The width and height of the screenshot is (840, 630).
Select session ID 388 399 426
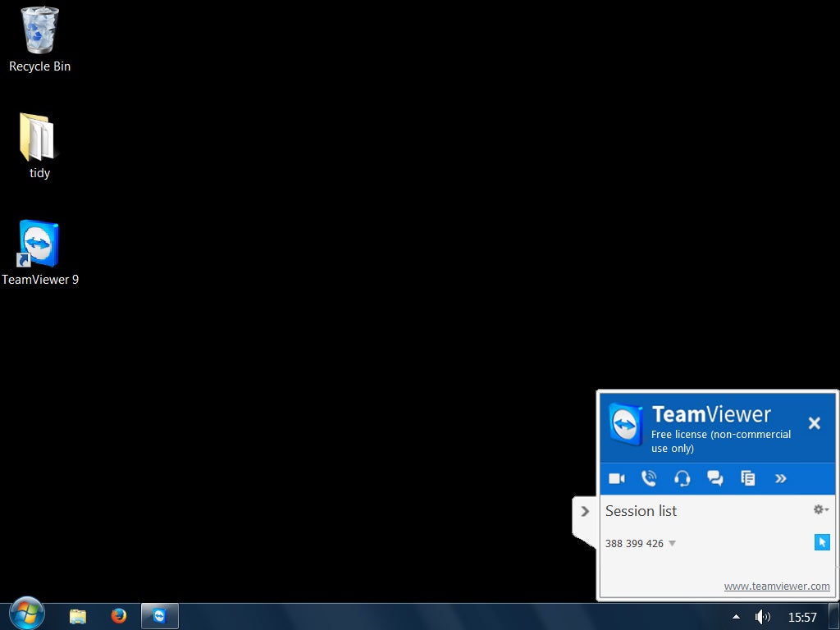point(634,543)
